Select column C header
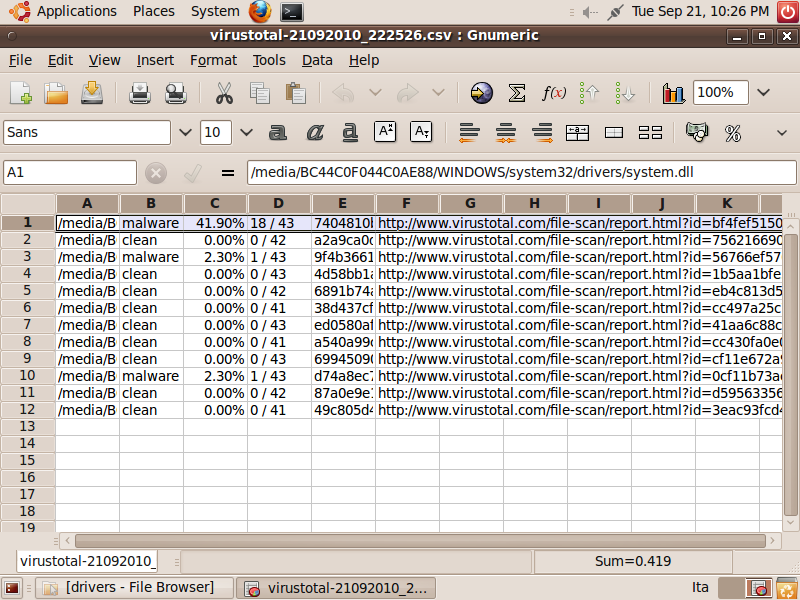Image resolution: width=800 pixels, height=600 pixels. click(x=215, y=204)
